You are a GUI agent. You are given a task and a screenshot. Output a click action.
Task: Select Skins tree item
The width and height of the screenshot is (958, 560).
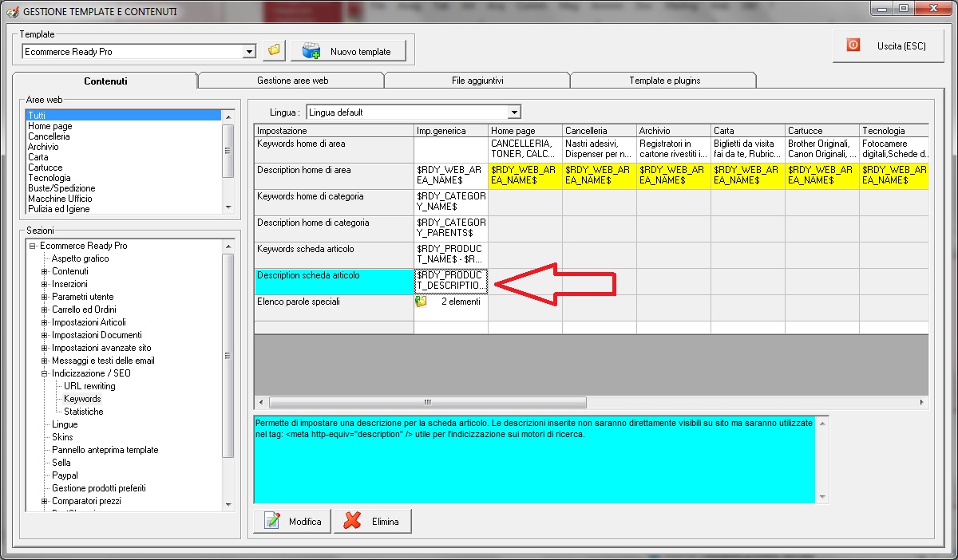coord(62,437)
